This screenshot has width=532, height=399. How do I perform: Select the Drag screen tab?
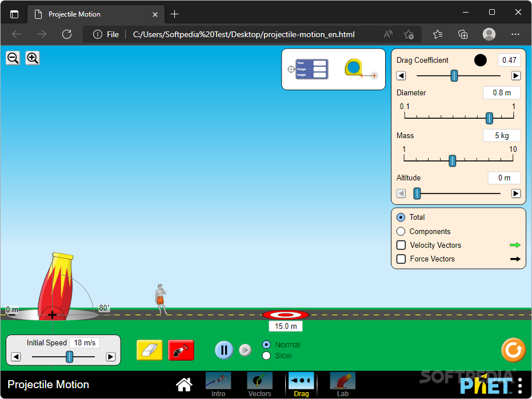point(301,384)
